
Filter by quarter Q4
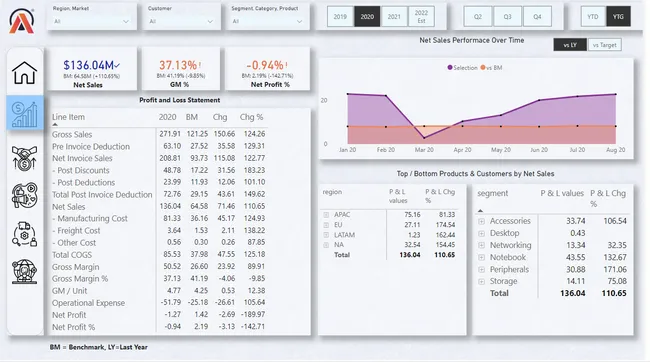pos(537,17)
